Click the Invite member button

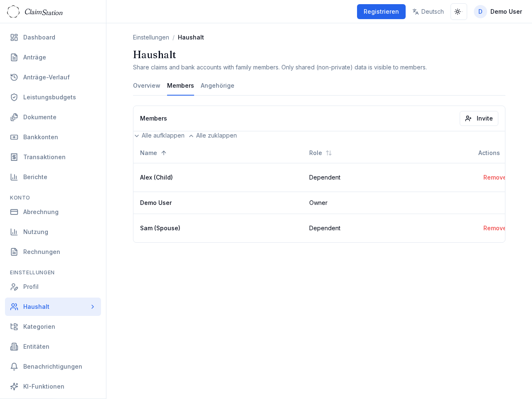coord(479,118)
